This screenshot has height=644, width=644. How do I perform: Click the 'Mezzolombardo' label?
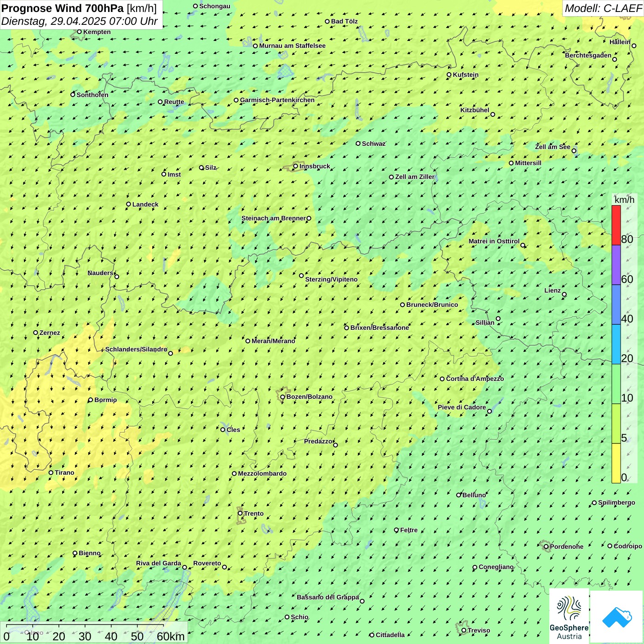coord(262,473)
